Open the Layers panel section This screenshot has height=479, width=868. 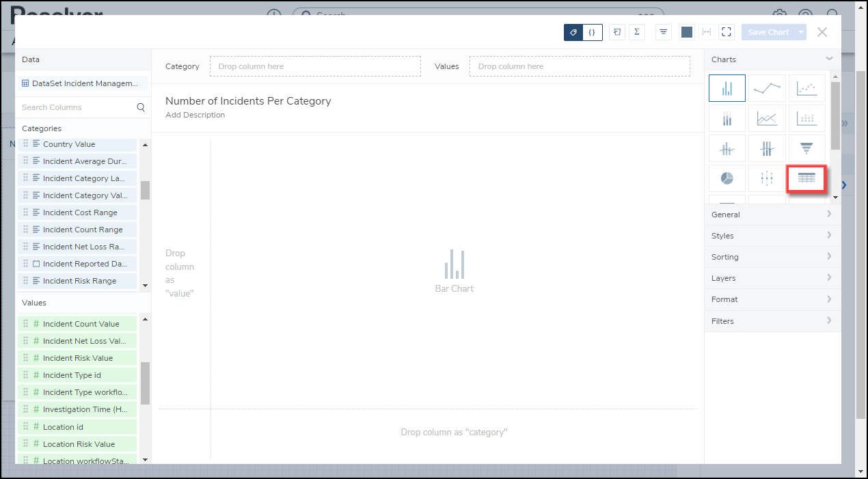[x=772, y=278]
